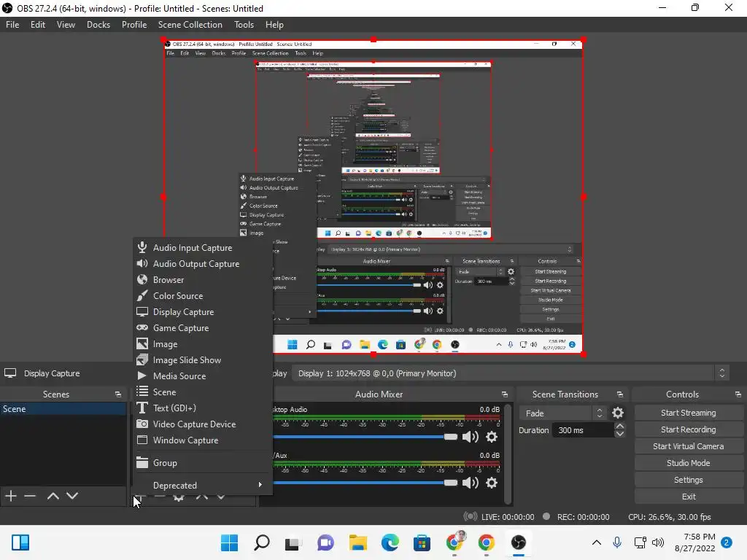Click Start Streaming button
This screenshot has height=560, width=747.
pos(689,413)
